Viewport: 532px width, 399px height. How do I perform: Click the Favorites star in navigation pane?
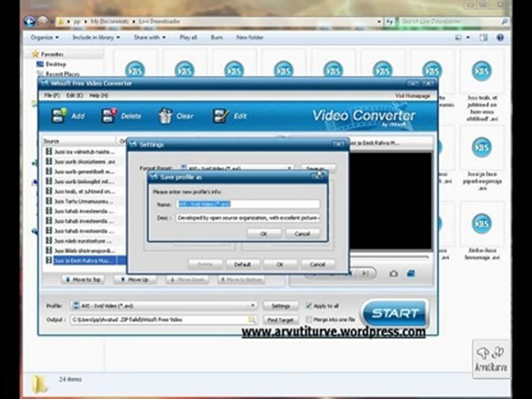pos(35,54)
